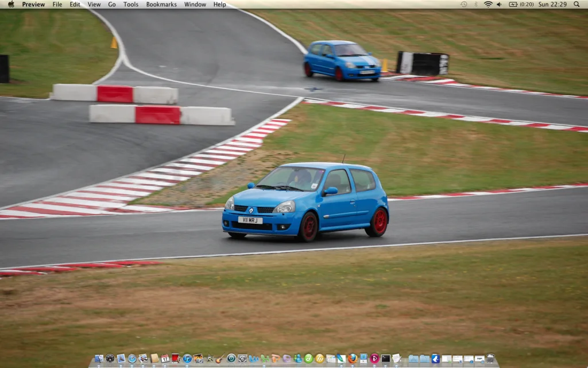
Task: Launch Terminal from the Dock
Action: [385, 359]
